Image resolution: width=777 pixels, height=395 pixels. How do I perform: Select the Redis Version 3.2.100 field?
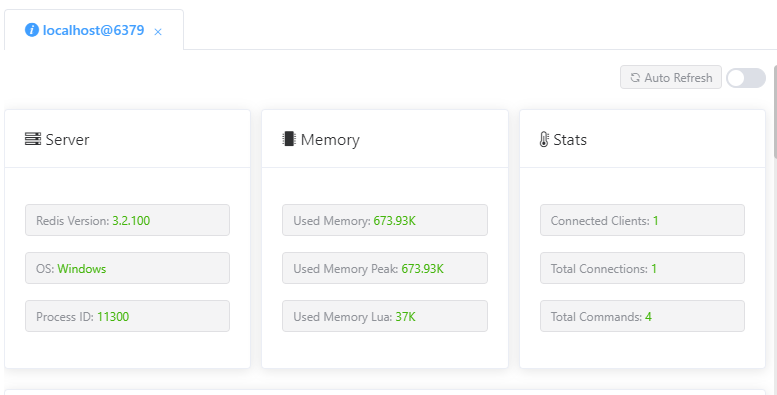[127, 220]
